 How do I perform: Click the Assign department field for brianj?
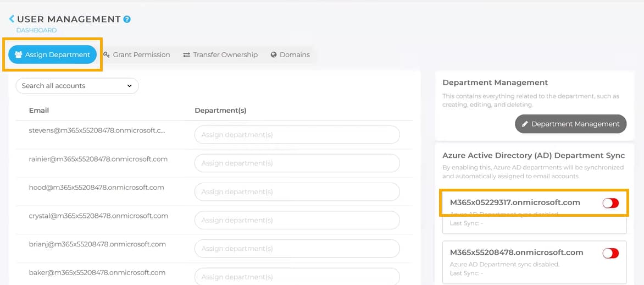pos(297,248)
